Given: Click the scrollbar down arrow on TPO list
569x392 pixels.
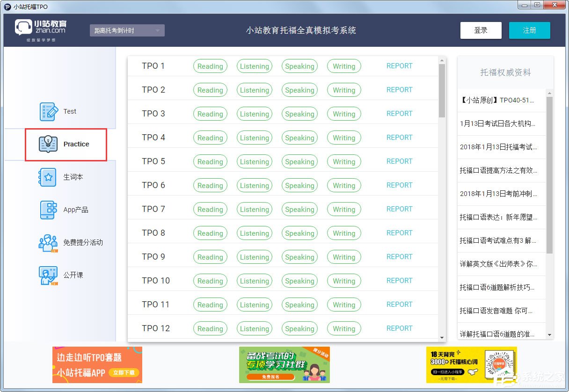Looking at the screenshot, I should [x=441, y=336].
